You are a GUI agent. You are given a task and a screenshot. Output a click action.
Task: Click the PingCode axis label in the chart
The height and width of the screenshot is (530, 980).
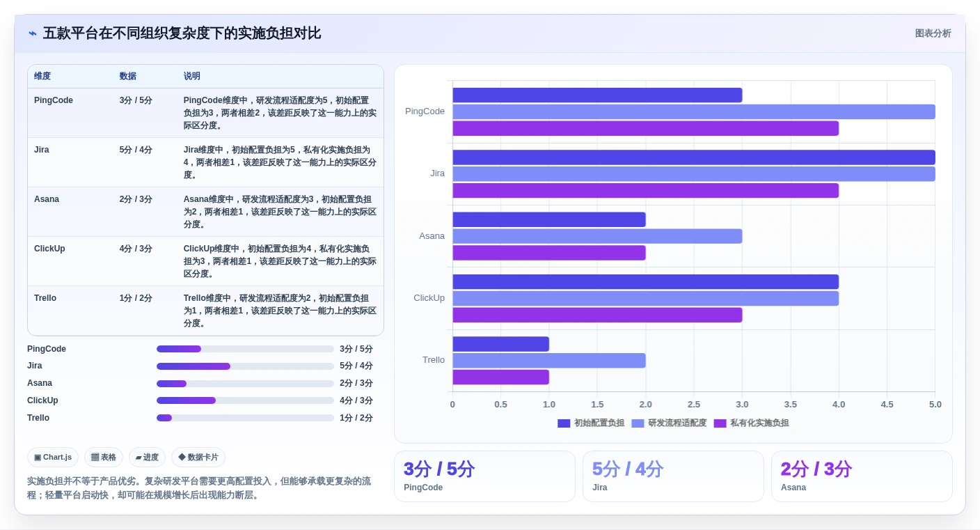point(425,111)
